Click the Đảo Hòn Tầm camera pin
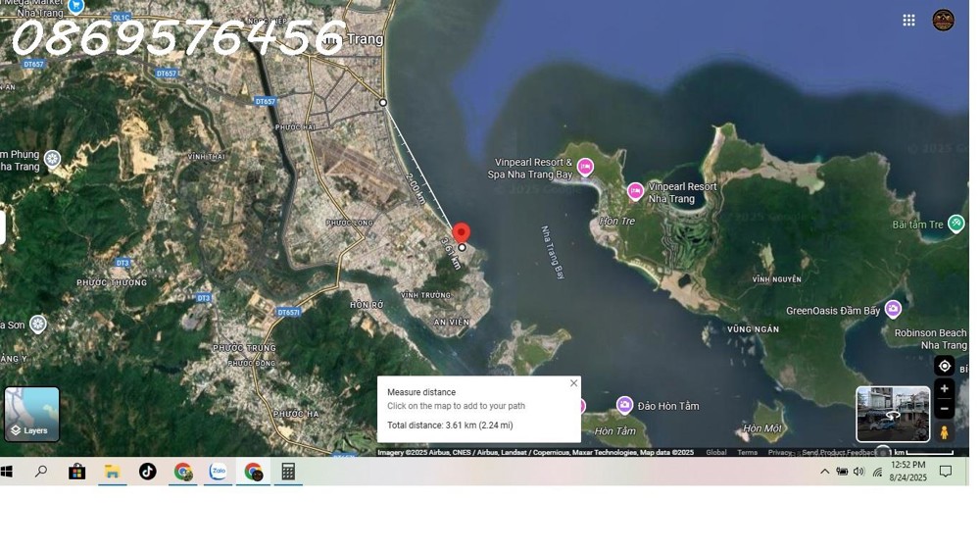This screenshot has height=551, width=980. (624, 405)
